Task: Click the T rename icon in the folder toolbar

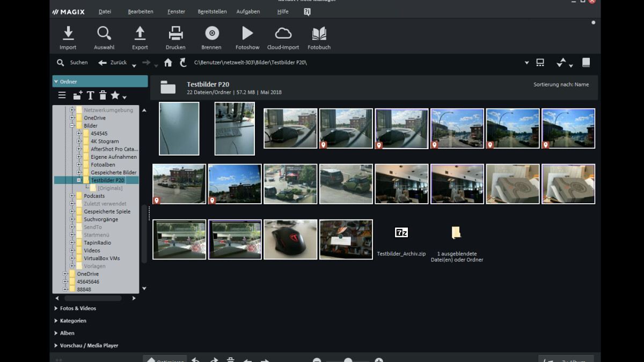Action: [90, 95]
